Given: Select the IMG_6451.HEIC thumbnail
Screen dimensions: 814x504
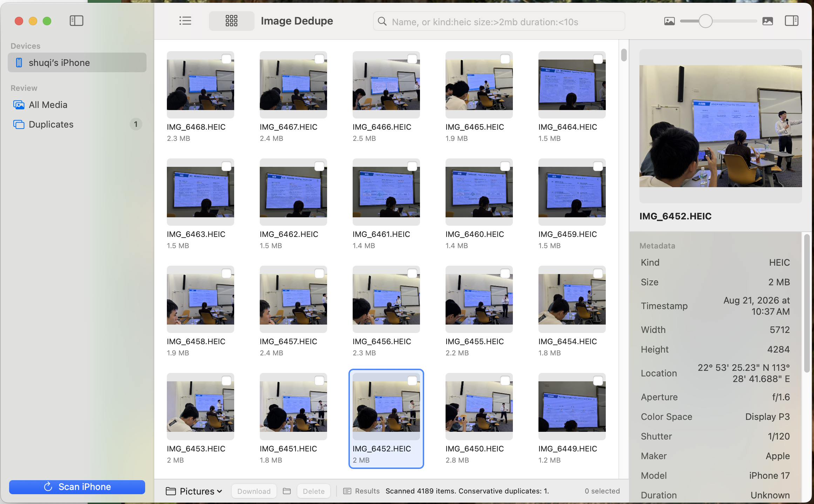Looking at the screenshot, I should click(x=293, y=407).
